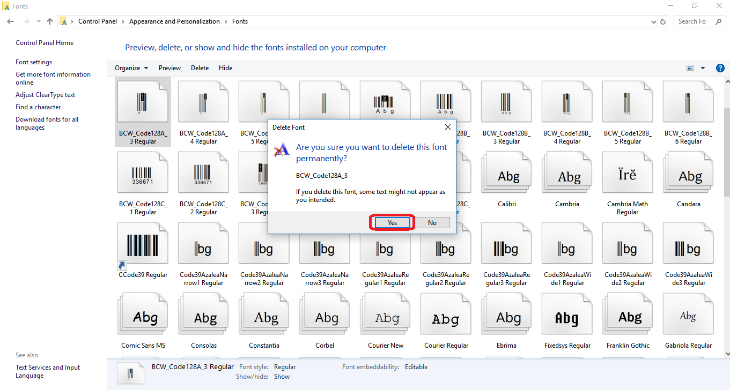The width and height of the screenshot is (730, 390).
Task: Go up one level with the up arrow
Action: coord(49,21)
